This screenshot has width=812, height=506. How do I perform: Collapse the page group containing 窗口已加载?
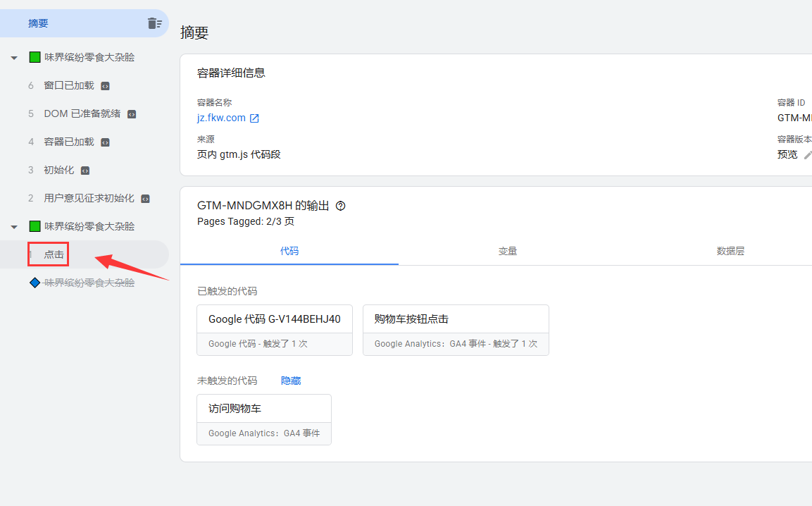[14, 58]
